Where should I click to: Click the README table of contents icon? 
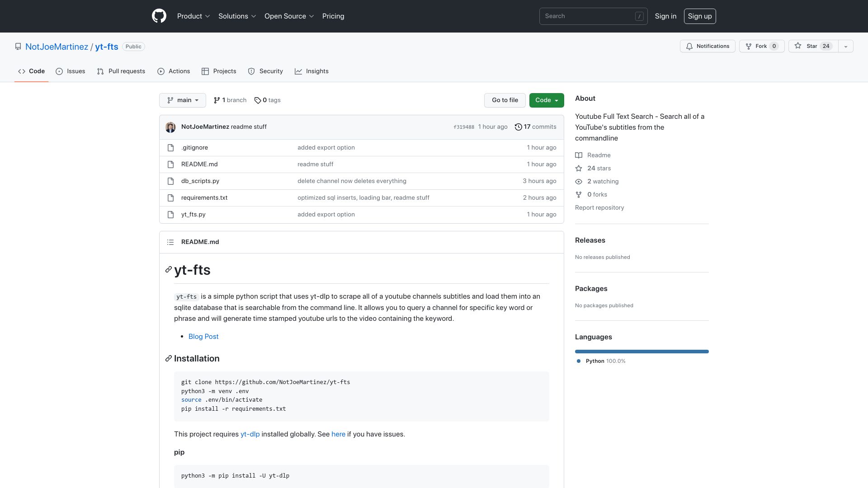pos(170,242)
